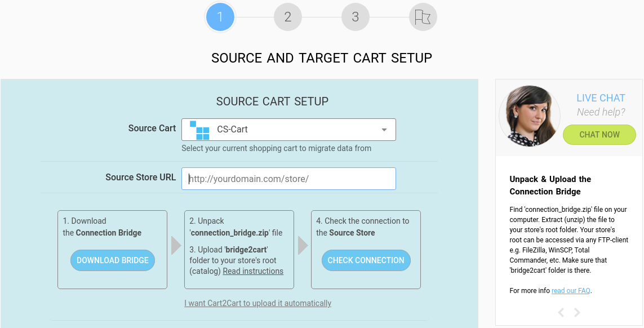Start chat with Chat Now button
Screen dimensions: 644x328
tap(599, 134)
